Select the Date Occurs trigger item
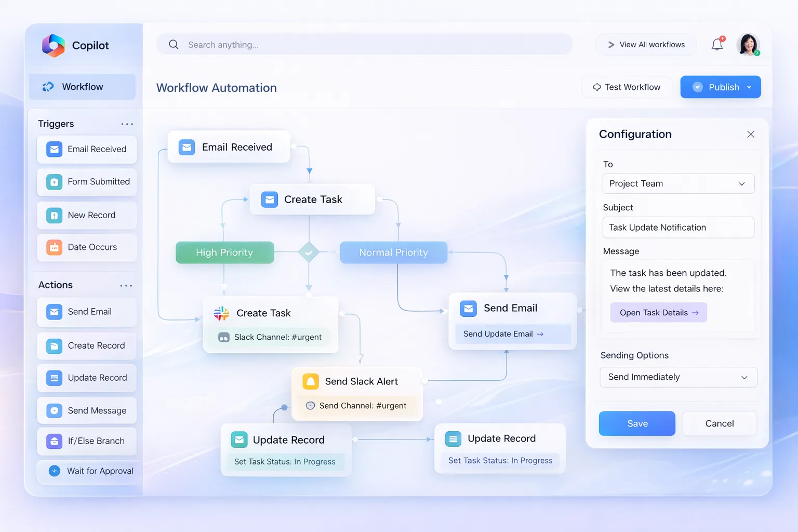Image resolution: width=798 pixels, height=532 pixels. (x=87, y=247)
